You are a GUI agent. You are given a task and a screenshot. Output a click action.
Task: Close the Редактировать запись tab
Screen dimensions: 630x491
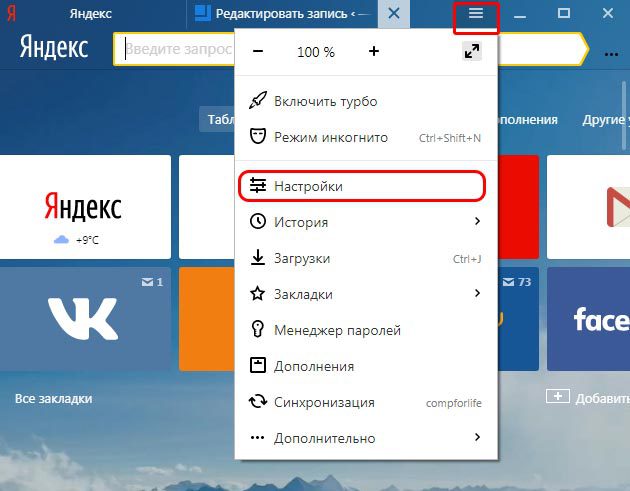click(394, 14)
